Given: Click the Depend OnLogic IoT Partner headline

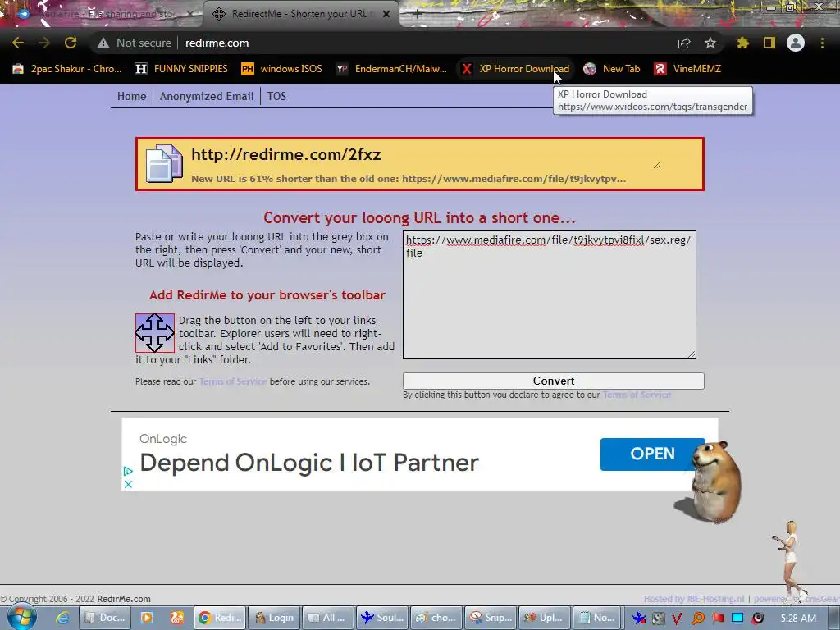Looking at the screenshot, I should [309, 463].
